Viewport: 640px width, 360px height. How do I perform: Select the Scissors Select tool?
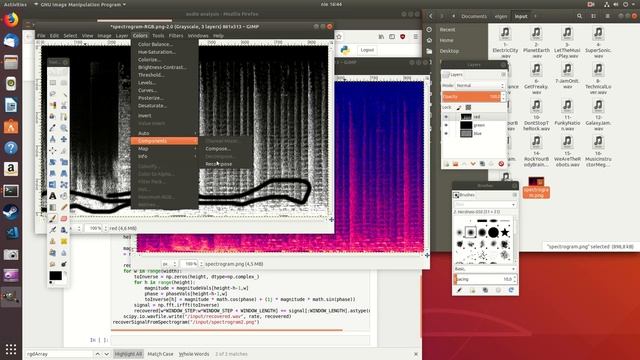64,105
